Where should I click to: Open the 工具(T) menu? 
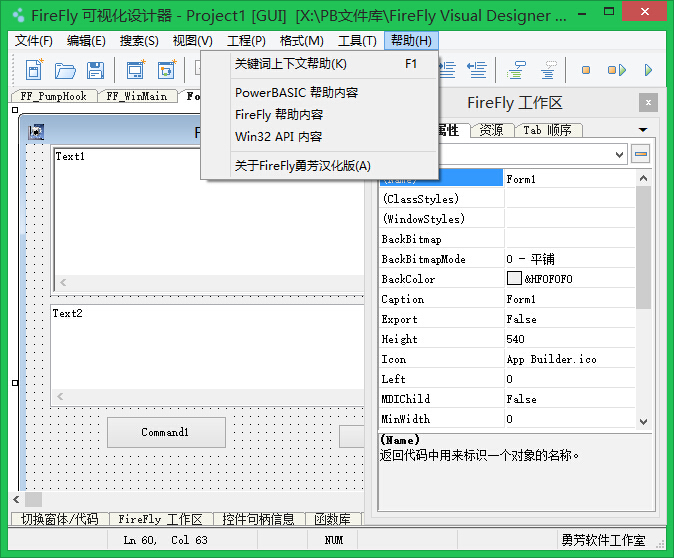pyautogui.click(x=357, y=41)
